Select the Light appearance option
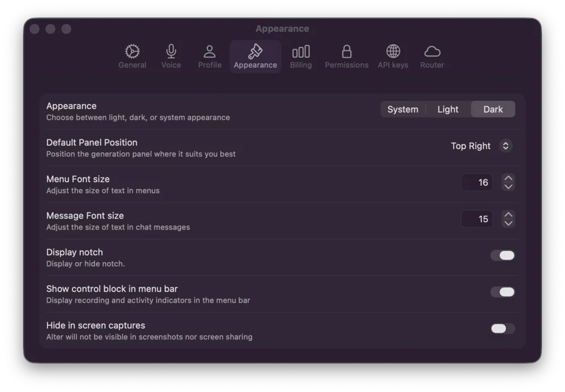 point(447,109)
